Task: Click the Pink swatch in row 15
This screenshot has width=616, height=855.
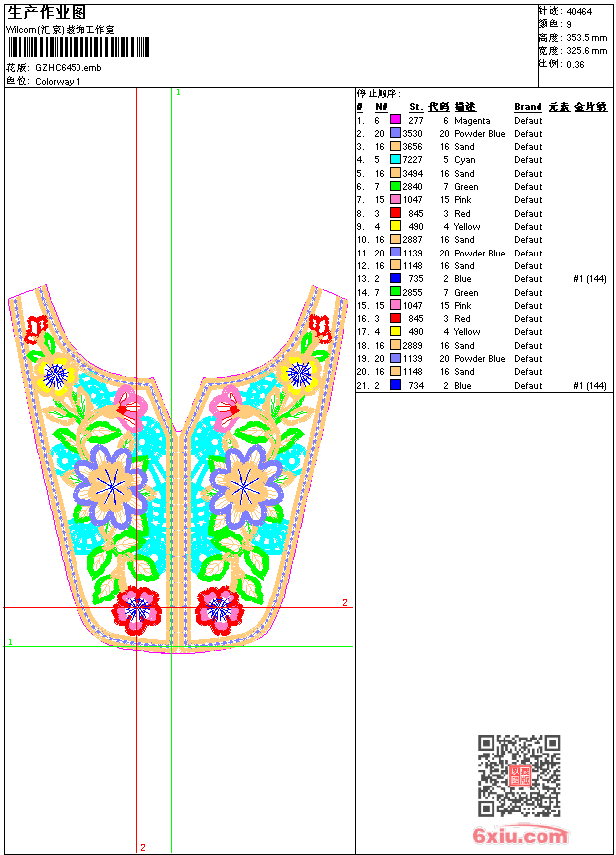Action: tap(395, 305)
